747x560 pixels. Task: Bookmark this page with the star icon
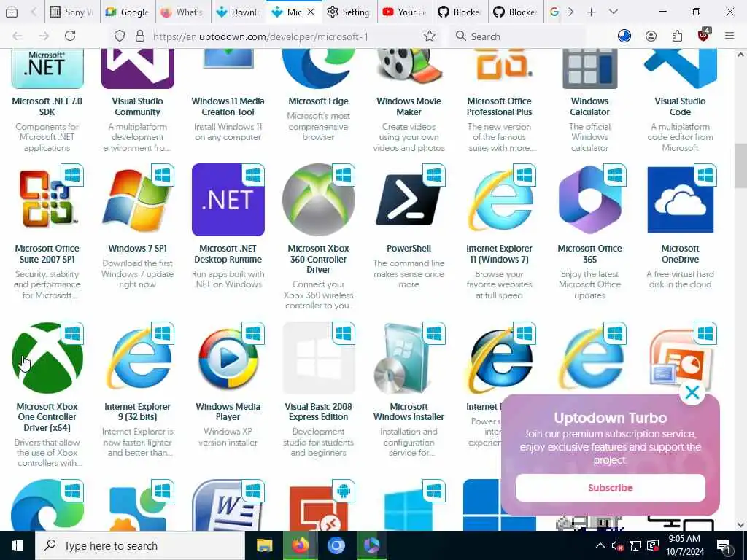pos(429,36)
